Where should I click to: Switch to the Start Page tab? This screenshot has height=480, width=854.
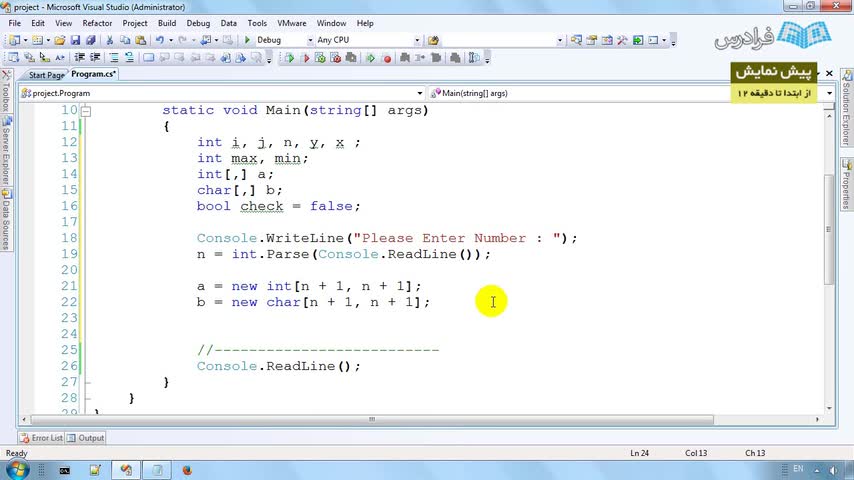[x=46, y=75]
